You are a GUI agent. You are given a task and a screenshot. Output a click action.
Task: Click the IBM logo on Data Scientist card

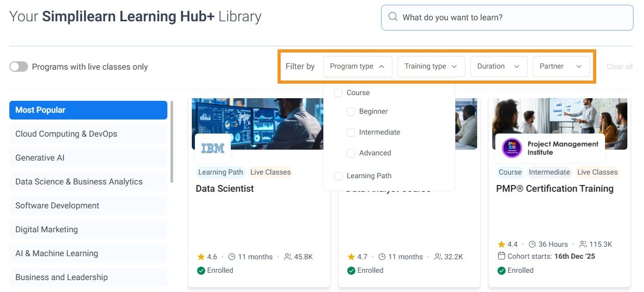pyautogui.click(x=213, y=148)
